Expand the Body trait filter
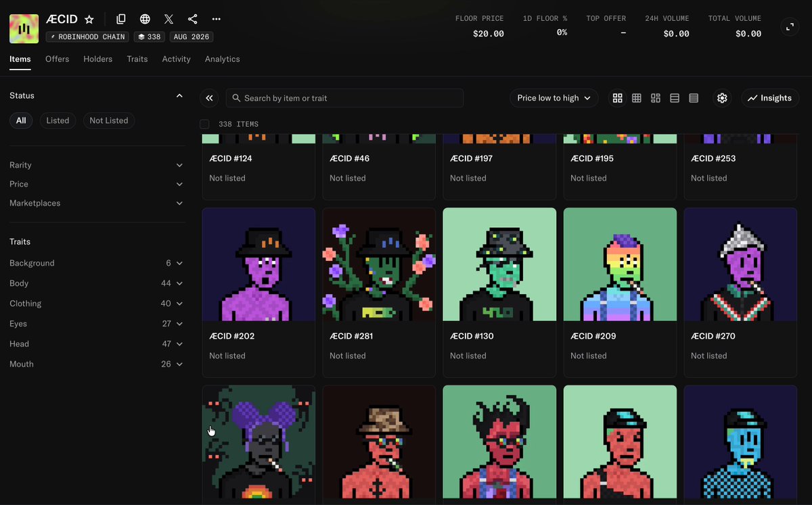The height and width of the screenshot is (505, 812). tap(96, 283)
